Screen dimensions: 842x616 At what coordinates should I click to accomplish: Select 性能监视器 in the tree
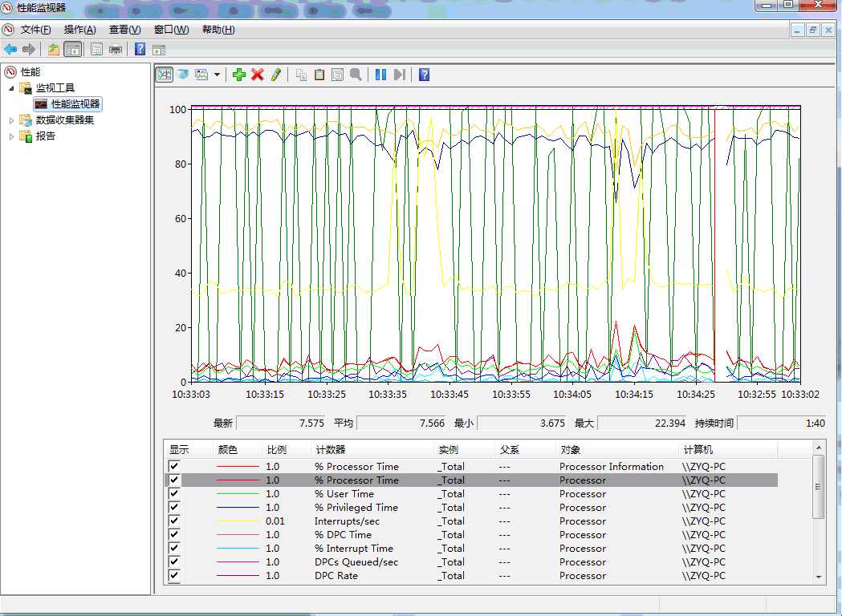point(75,103)
